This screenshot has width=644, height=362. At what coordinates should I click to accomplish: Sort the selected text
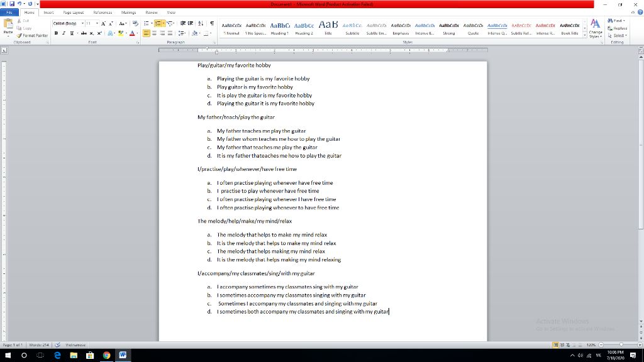pos(201,23)
